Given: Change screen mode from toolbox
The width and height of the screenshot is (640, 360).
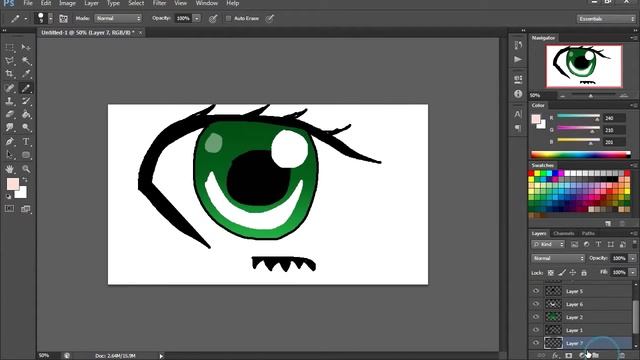Looking at the screenshot, I should coord(26,209).
